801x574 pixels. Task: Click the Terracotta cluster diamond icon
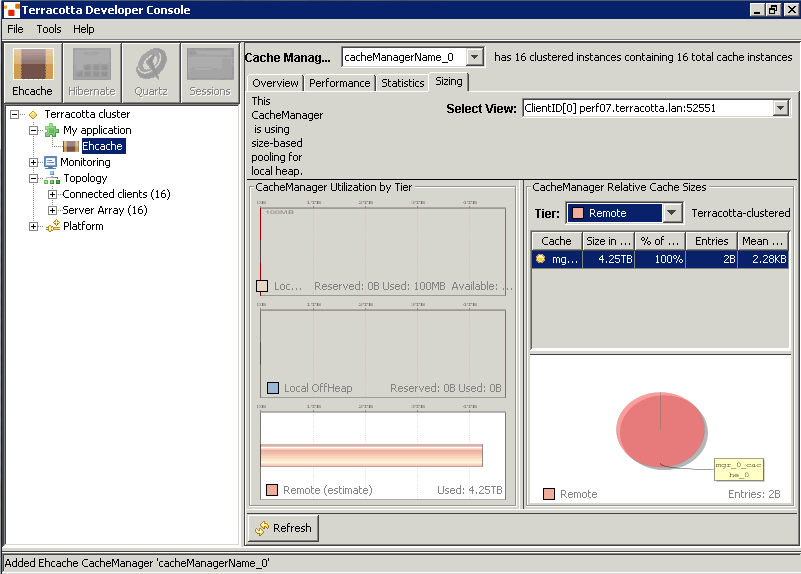coord(33,114)
